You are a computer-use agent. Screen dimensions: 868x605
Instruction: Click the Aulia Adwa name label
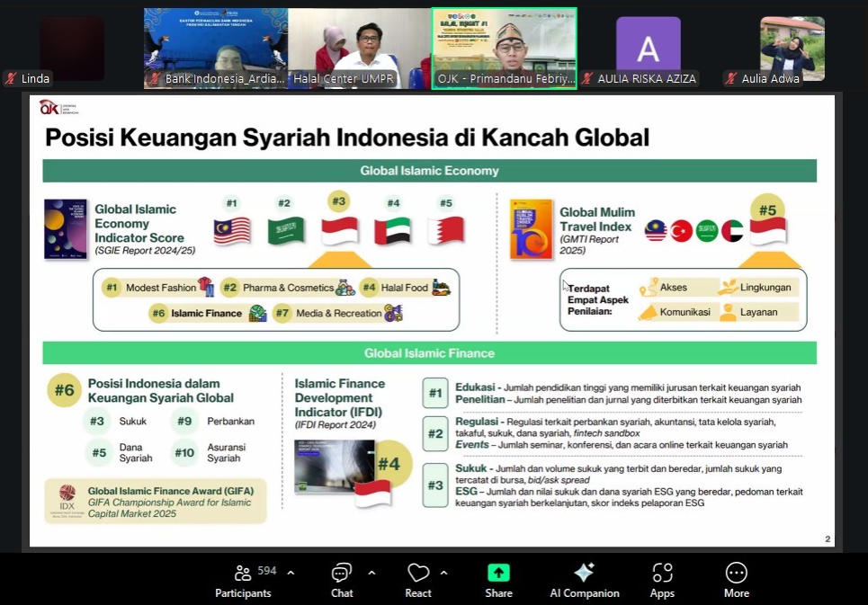click(x=771, y=79)
